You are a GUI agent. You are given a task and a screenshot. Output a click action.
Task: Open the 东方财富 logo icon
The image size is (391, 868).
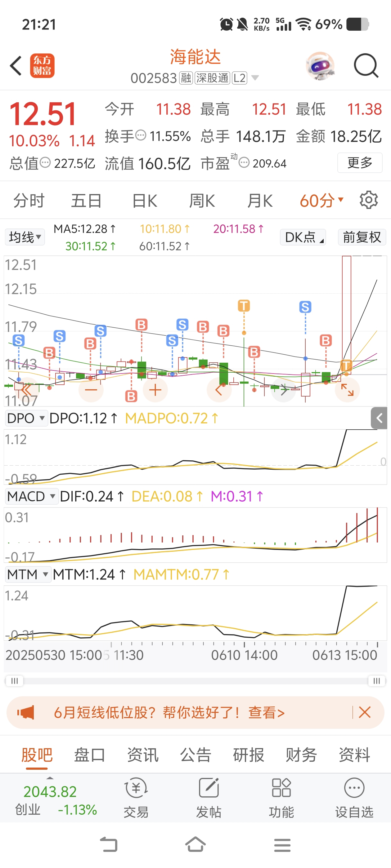tap(42, 66)
